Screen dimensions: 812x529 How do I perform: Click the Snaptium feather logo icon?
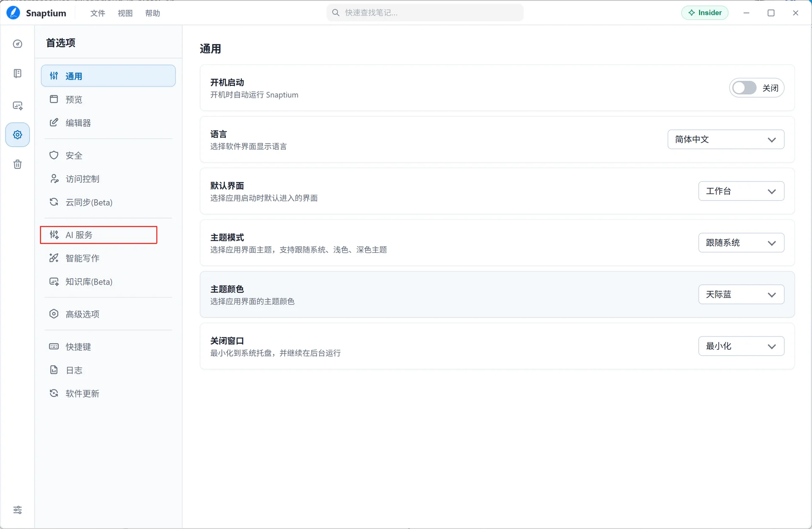click(x=13, y=13)
